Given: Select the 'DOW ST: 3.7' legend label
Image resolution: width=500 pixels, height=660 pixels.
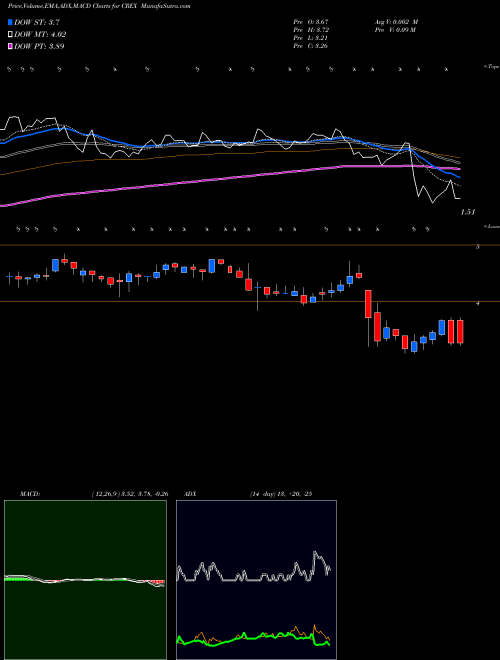Looking at the screenshot, I should 36,22.
